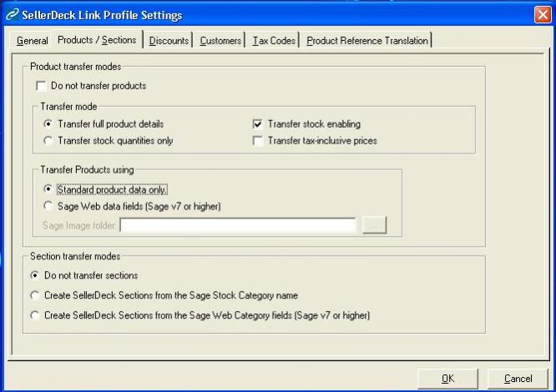The width and height of the screenshot is (556, 392).
Task: Select Standard product data only option
Action: click(48, 189)
